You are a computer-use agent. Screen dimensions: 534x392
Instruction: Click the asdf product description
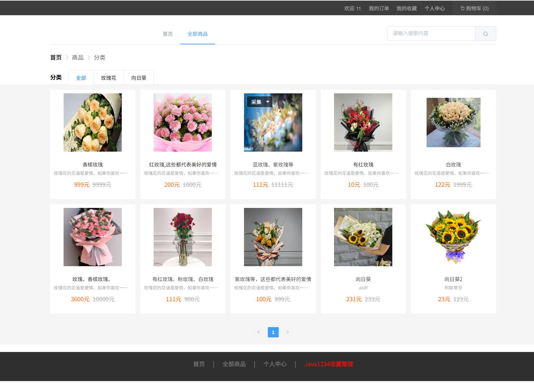tap(363, 288)
